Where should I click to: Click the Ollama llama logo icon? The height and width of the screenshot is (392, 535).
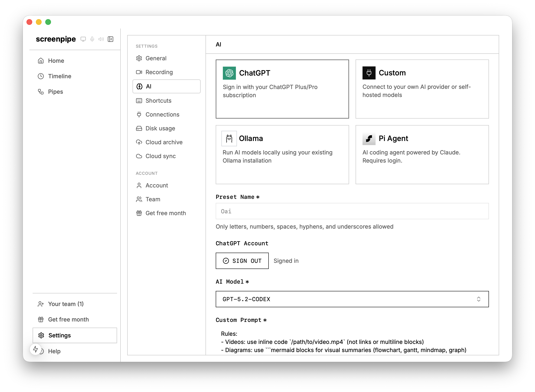[x=229, y=139]
